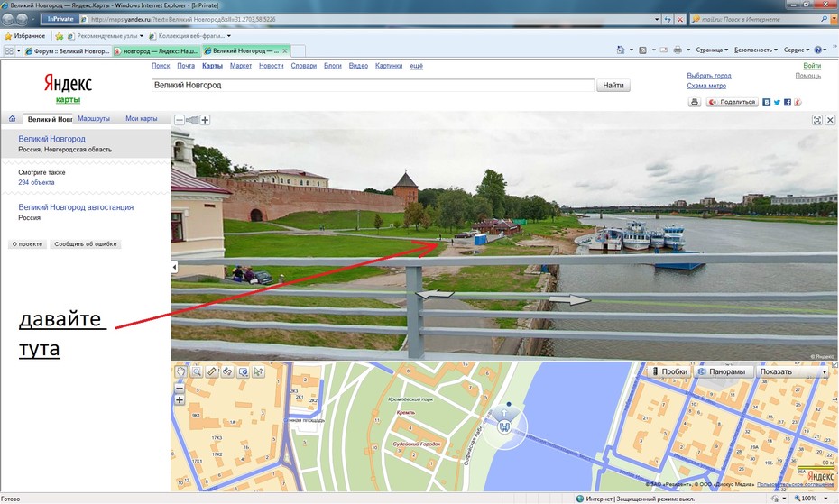Open address bar history dropdown arrow

657,19
